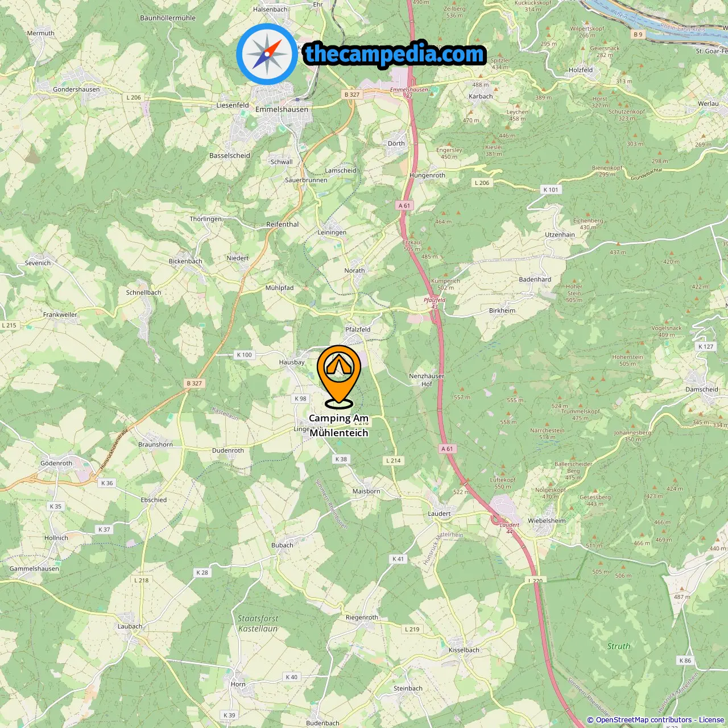The height and width of the screenshot is (728, 728).
Task: Open the License link
Action: pyautogui.click(x=712, y=719)
